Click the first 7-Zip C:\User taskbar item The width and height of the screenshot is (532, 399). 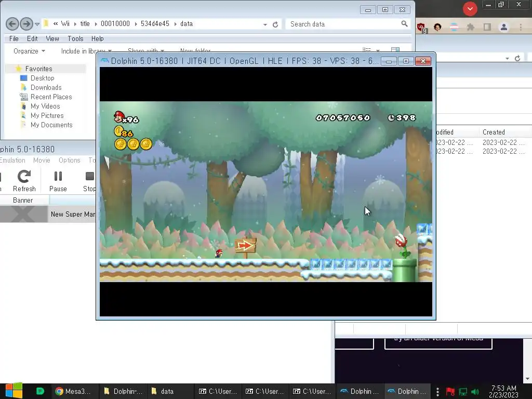coord(218,391)
